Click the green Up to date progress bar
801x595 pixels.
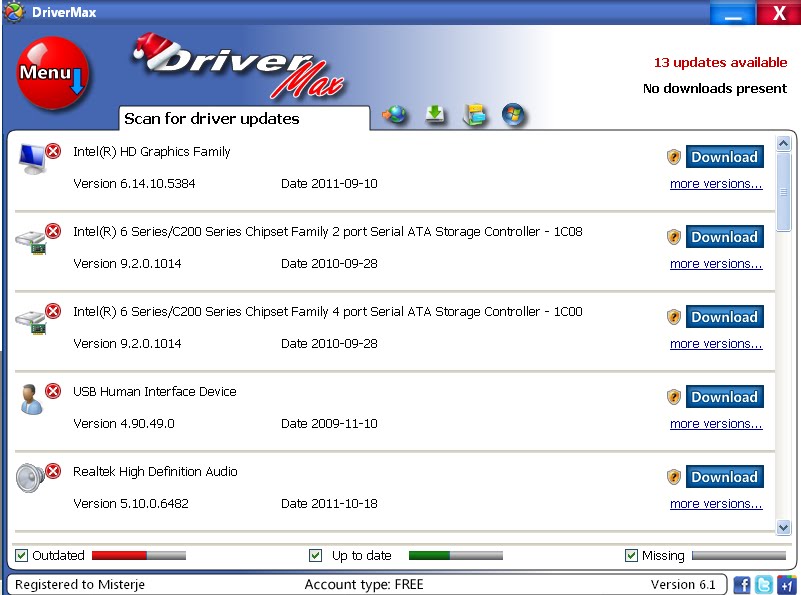456,555
